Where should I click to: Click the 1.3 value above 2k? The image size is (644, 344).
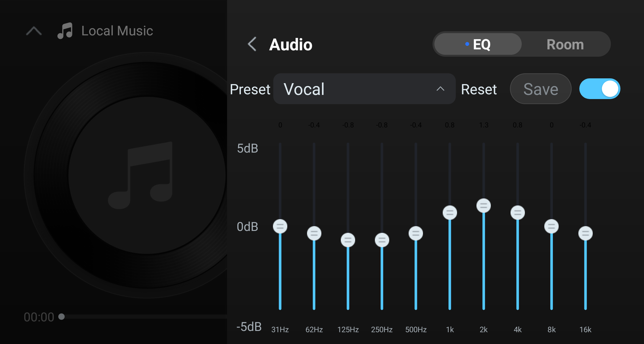pyautogui.click(x=483, y=125)
